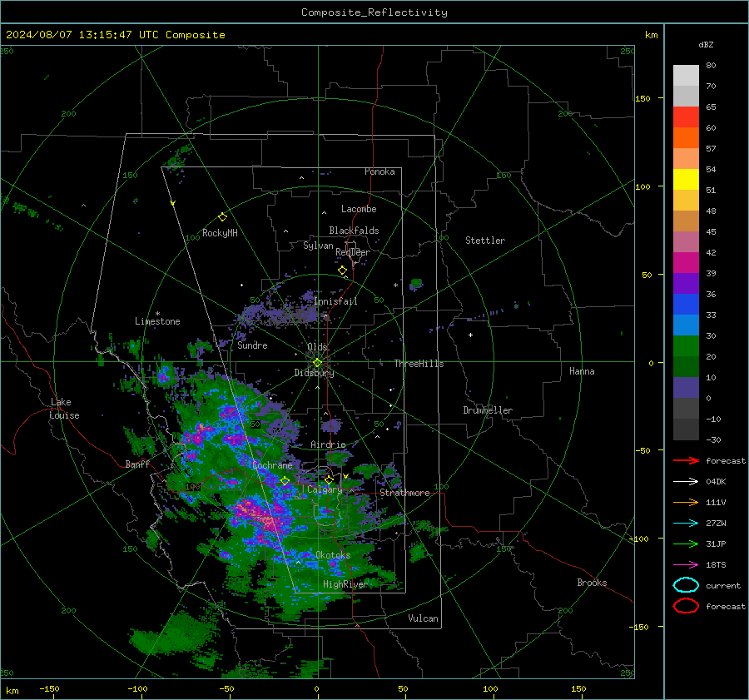Select the 42 dBZ magenta color swatch

click(x=686, y=263)
